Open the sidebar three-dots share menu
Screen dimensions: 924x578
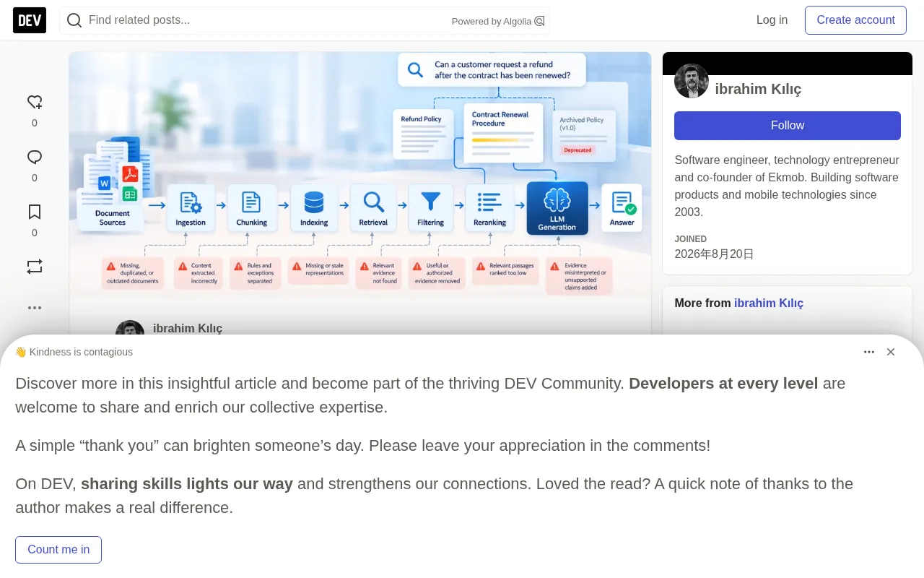[x=35, y=308]
